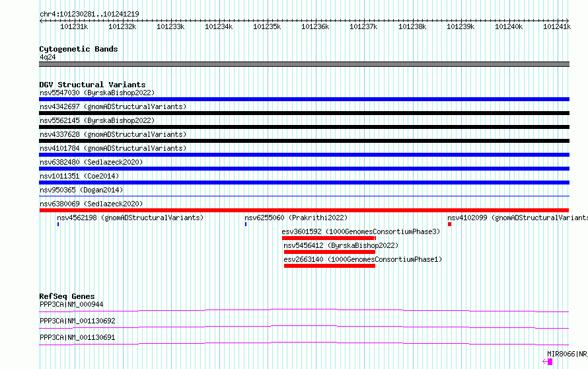The width and height of the screenshot is (588, 369).
Task: Select the 4q24 band label
Action: pos(48,57)
